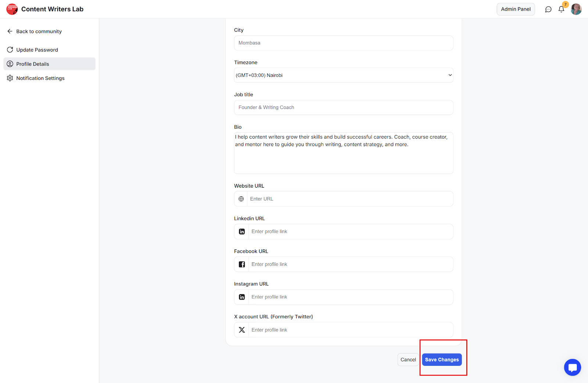
Task: Click the Linkedin URL profile link field
Action: 350,232
